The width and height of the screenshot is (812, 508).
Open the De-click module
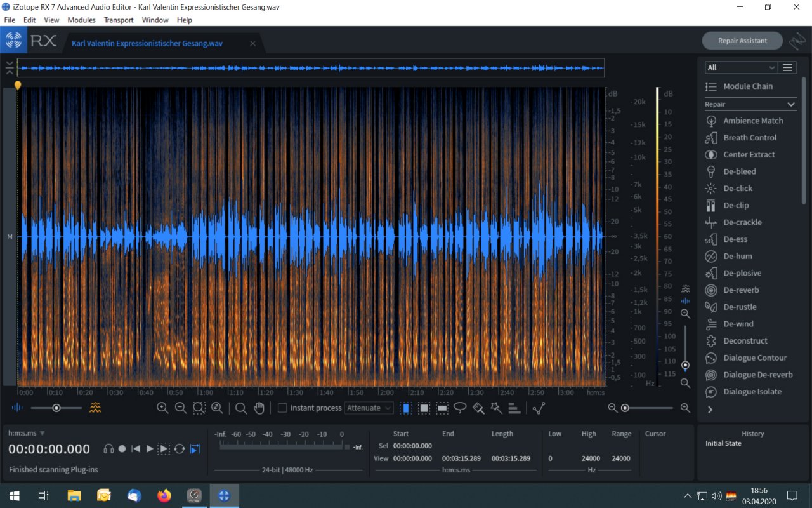pyautogui.click(x=728, y=189)
